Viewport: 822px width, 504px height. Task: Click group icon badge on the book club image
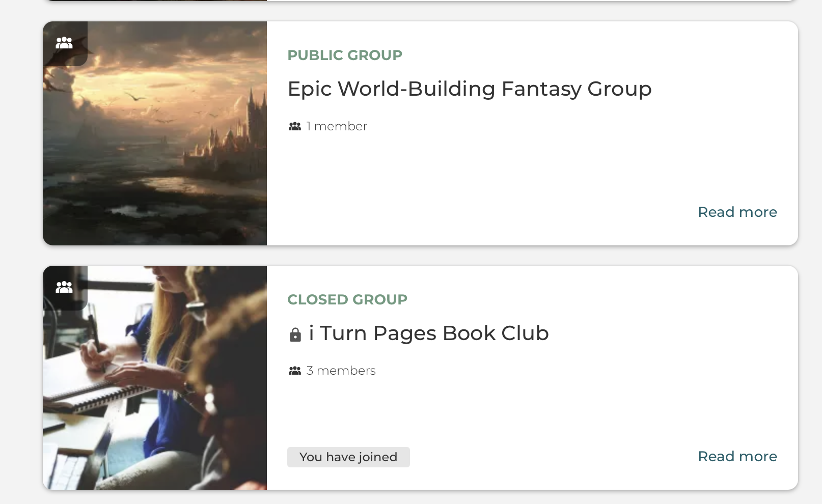65,288
